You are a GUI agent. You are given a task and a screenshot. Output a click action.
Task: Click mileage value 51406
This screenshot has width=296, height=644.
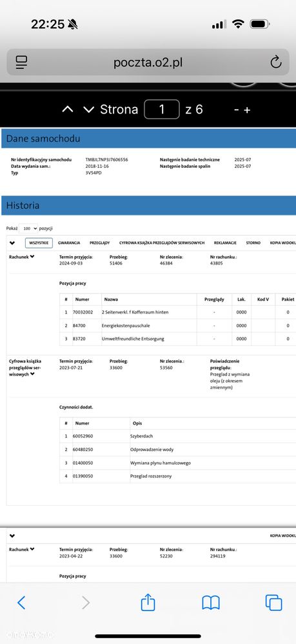tap(116, 263)
